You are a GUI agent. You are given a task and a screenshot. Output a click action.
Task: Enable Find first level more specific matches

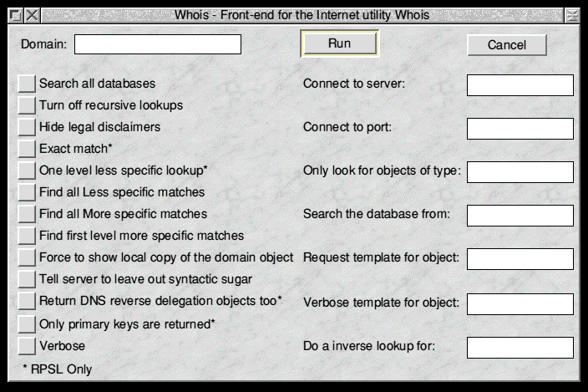(27, 236)
